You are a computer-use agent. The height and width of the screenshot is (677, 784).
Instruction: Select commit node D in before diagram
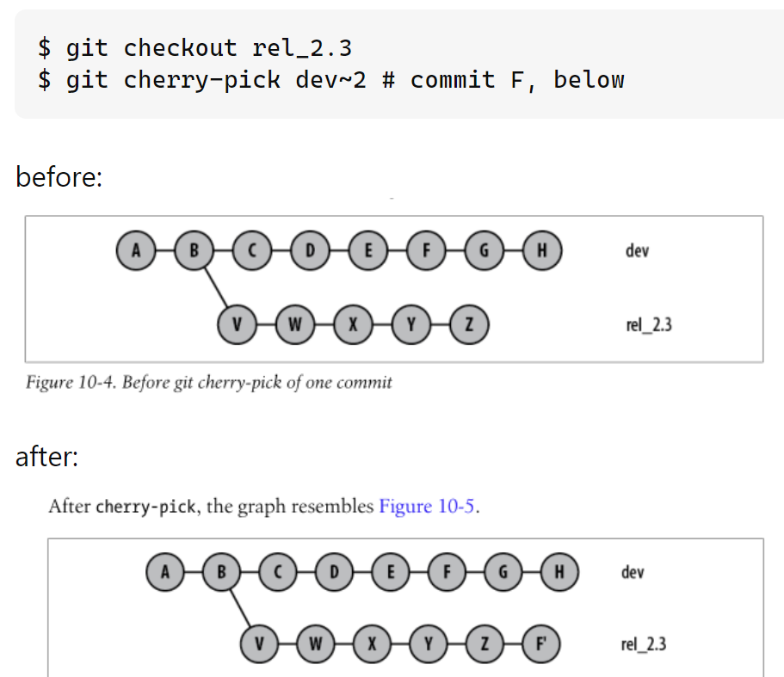click(310, 250)
